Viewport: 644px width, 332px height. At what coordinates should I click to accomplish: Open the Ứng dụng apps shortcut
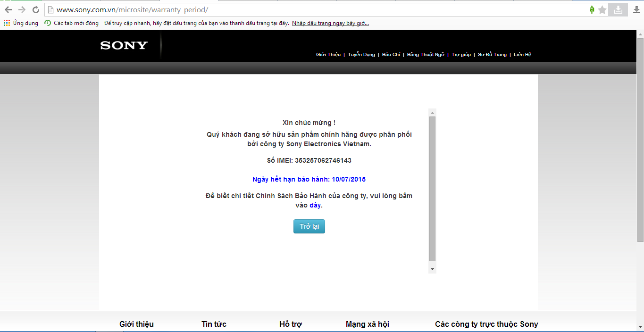pyautogui.click(x=21, y=23)
